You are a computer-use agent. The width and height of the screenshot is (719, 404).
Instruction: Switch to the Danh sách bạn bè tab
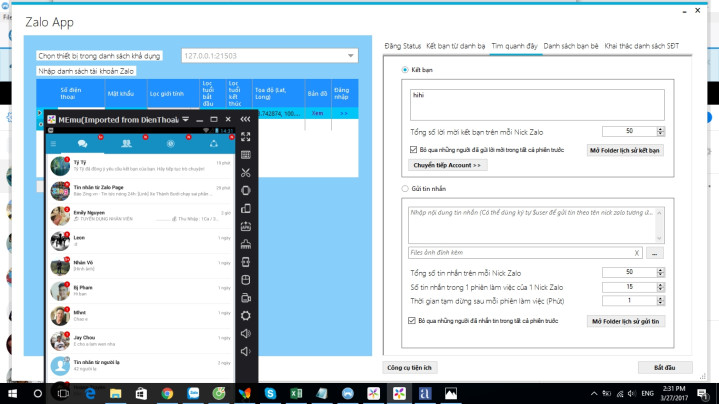571,46
